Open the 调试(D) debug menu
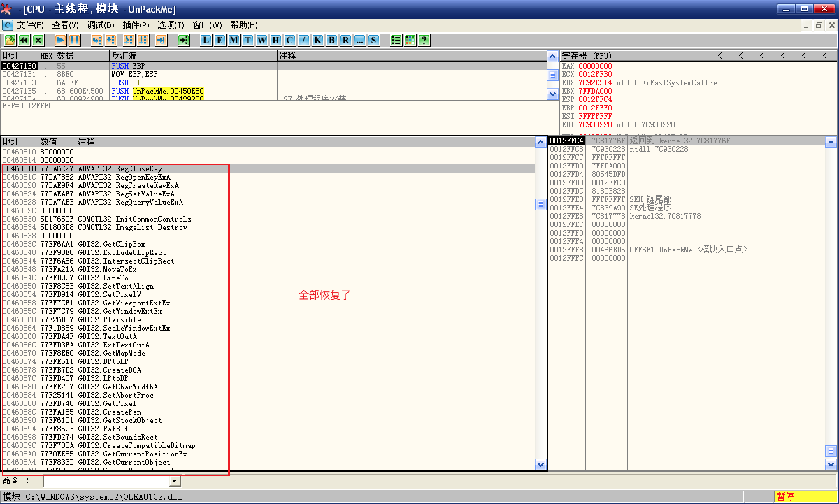The width and height of the screenshot is (839, 504). pos(100,25)
